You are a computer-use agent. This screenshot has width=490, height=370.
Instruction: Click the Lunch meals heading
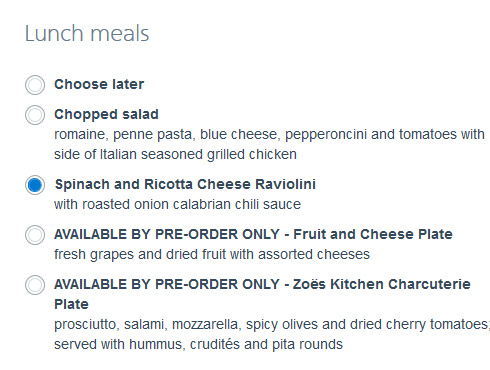coord(87,34)
